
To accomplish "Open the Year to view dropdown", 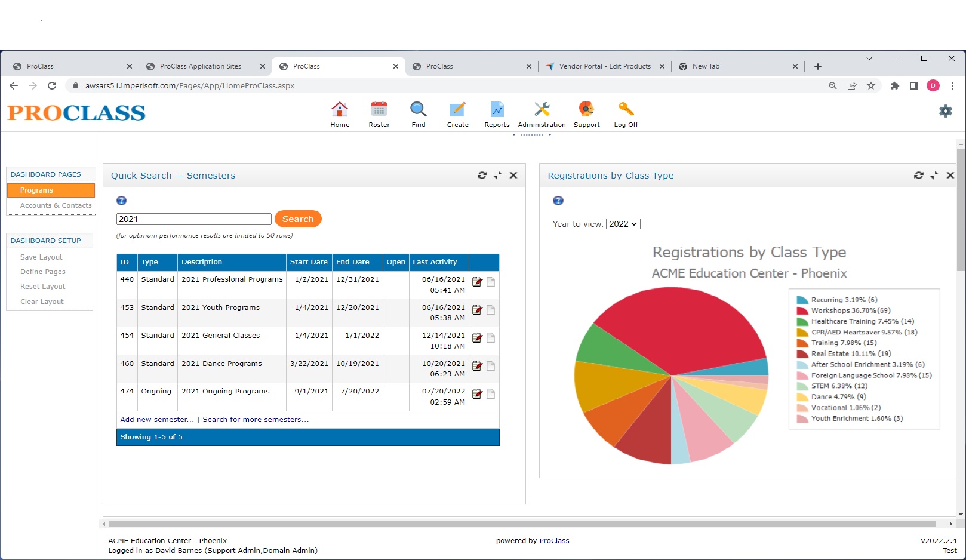I will coord(623,224).
